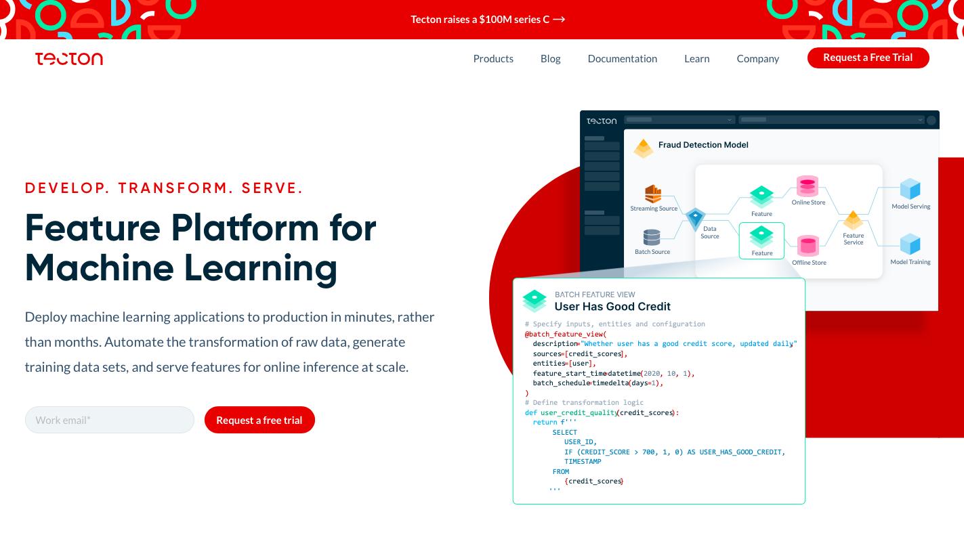Viewport: 964px width, 560px height.
Task: Click the Fraud Detection Model title text
Action: [x=703, y=145]
